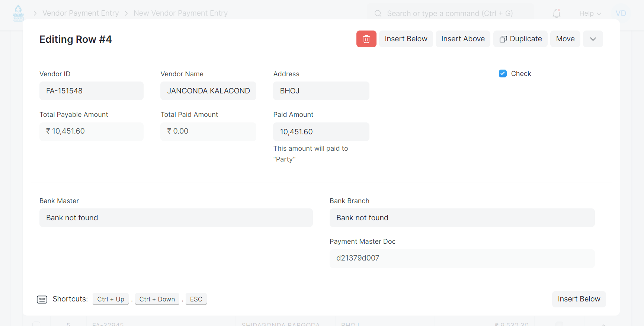Open the Help dropdown menu
Image resolution: width=644 pixels, height=326 pixels.
click(x=590, y=13)
